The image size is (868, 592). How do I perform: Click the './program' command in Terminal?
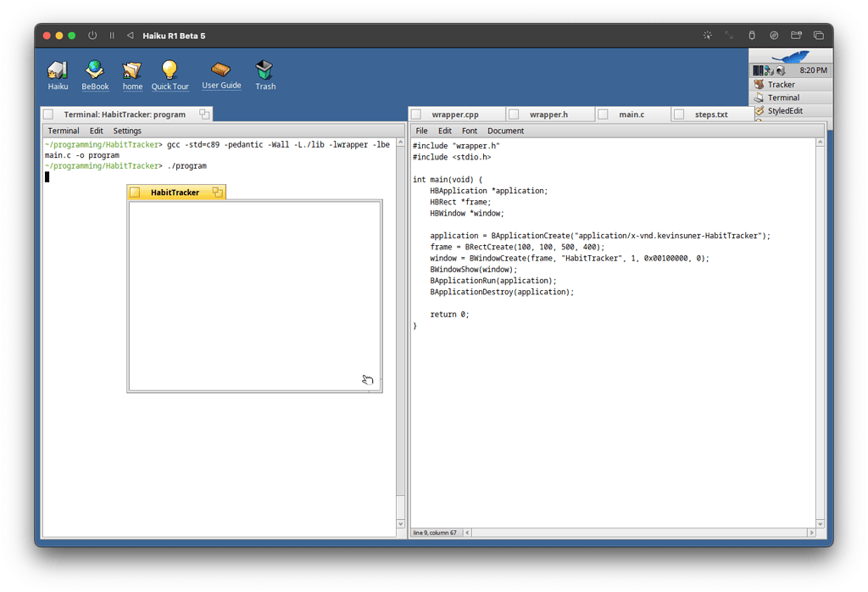(x=187, y=165)
